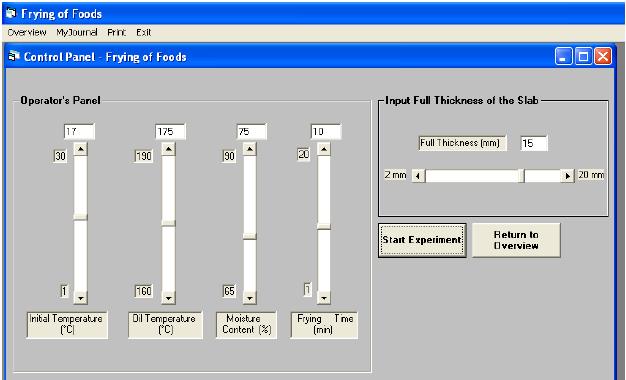Click the Initial Temperature value field showing 17
The width and height of the screenshot is (626, 380).
pos(79,131)
